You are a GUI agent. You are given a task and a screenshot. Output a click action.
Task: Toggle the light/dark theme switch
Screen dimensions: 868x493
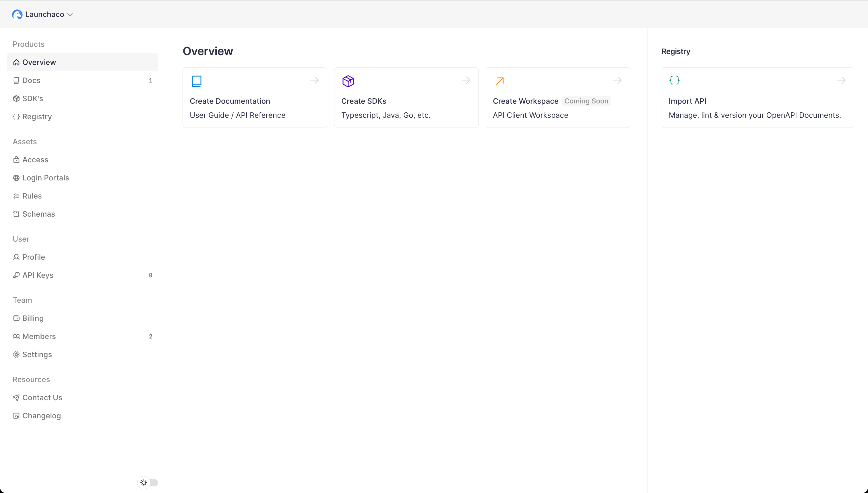click(x=148, y=482)
